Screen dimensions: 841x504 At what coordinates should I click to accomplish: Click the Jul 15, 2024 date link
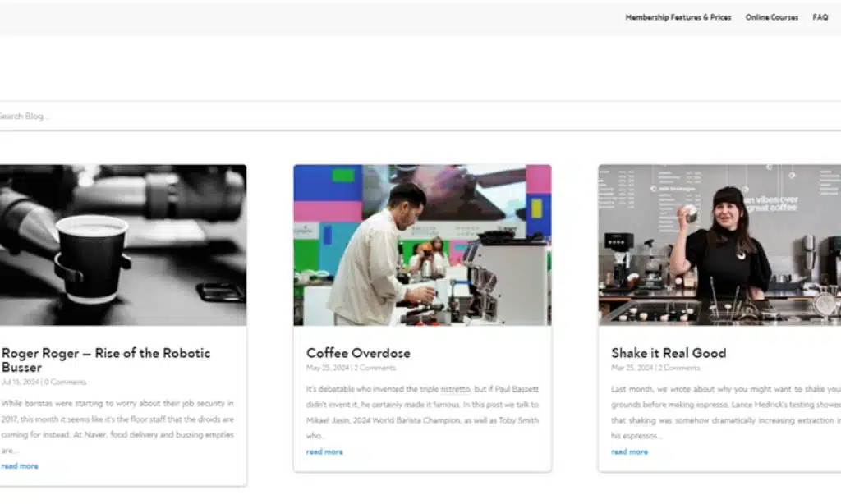coord(21,381)
